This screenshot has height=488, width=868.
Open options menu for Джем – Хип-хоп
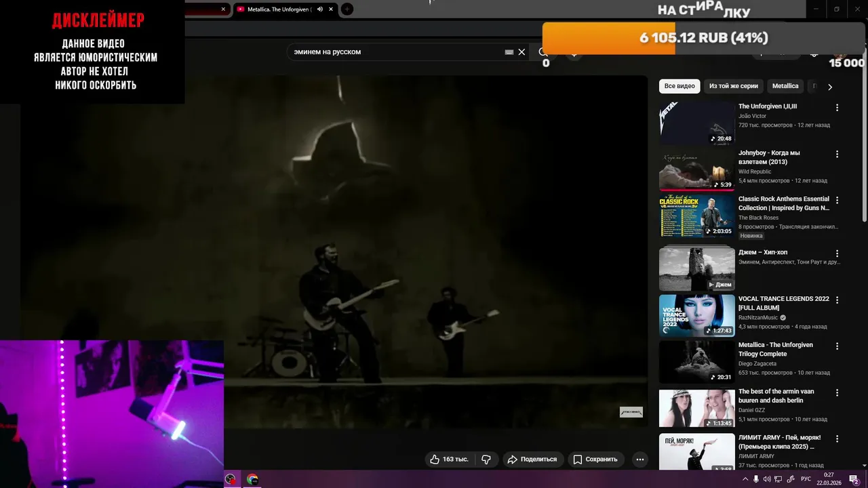tap(837, 253)
